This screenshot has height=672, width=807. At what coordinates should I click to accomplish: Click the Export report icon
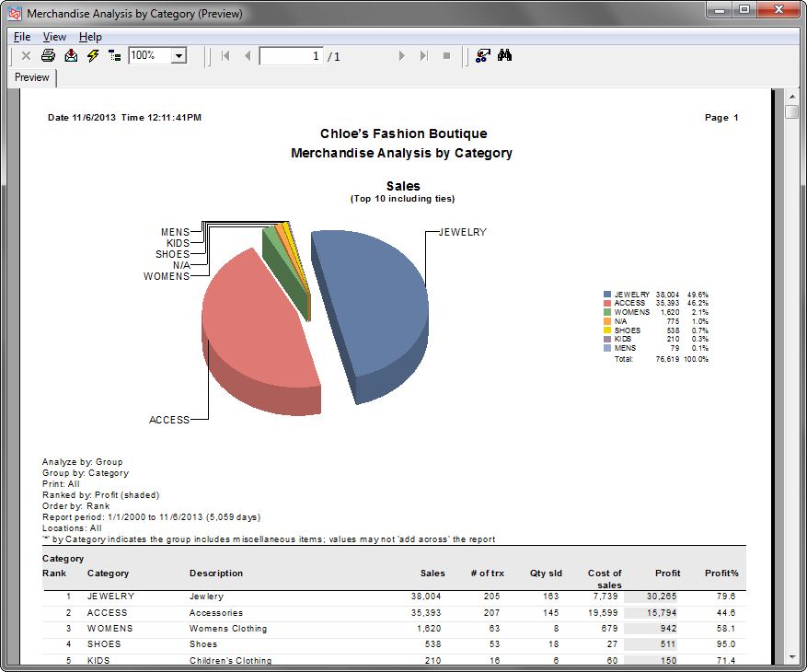point(71,56)
